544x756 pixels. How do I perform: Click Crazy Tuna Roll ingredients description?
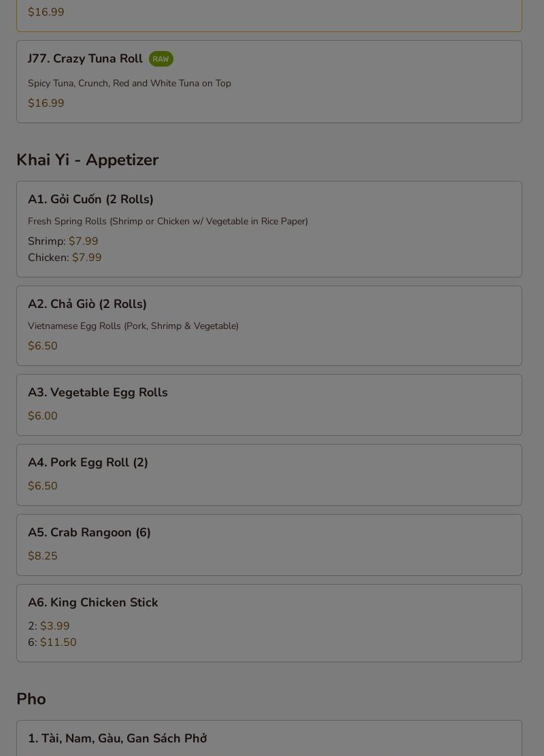tap(129, 84)
